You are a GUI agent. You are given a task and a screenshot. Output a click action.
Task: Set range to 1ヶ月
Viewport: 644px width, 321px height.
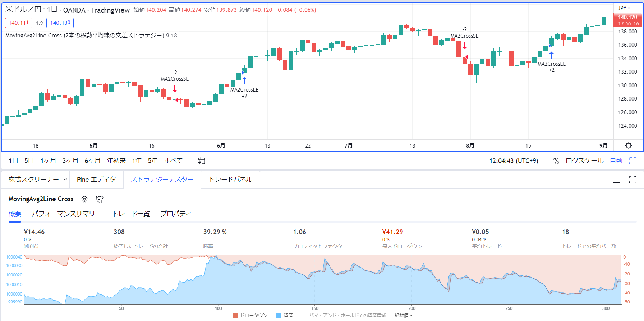[48, 160]
